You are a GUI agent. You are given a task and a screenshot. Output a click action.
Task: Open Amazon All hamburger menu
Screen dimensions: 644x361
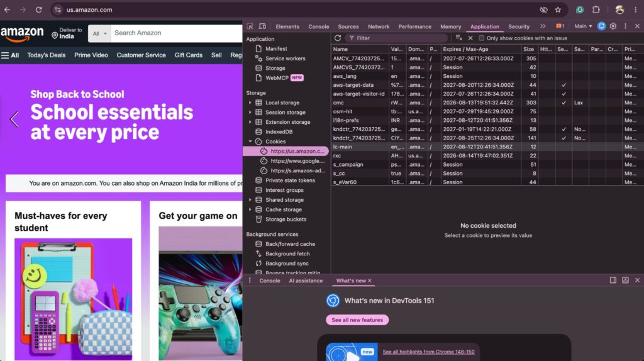coord(10,55)
